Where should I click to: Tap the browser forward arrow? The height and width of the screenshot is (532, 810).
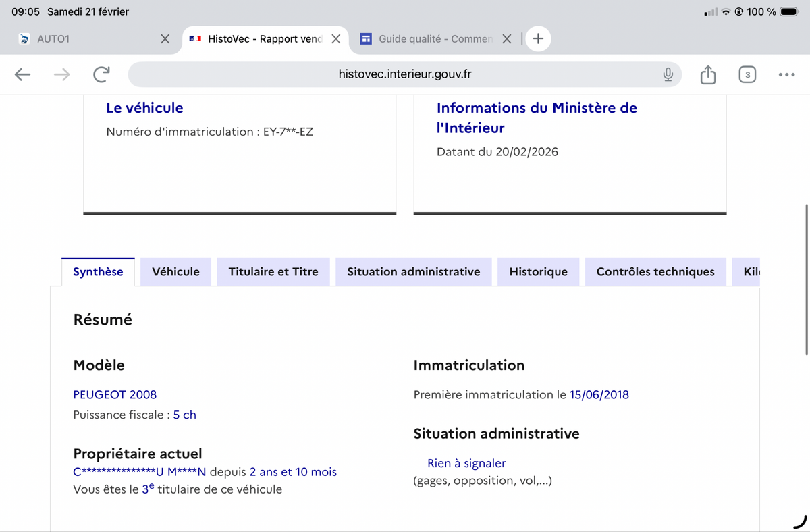pyautogui.click(x=62, y=74)
